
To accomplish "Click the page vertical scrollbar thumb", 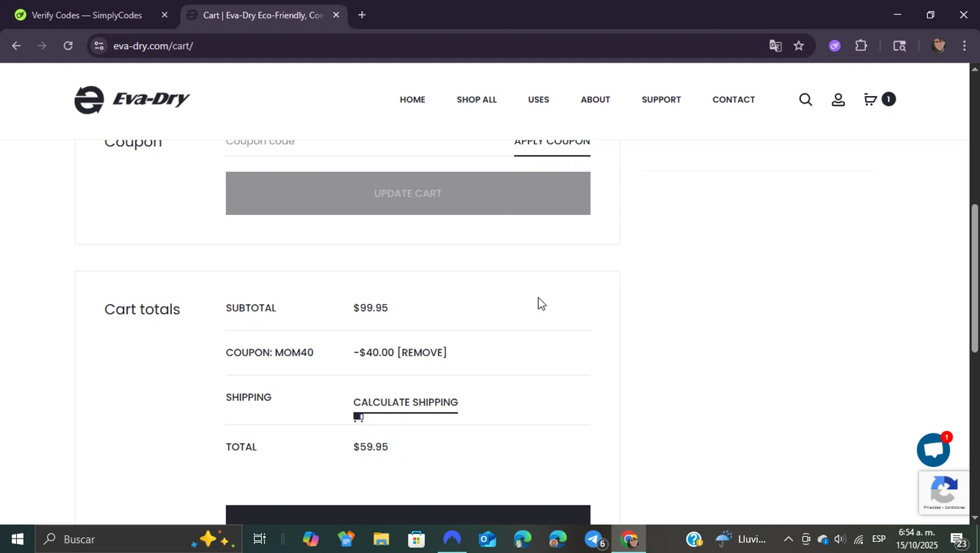I will [975, 279].
